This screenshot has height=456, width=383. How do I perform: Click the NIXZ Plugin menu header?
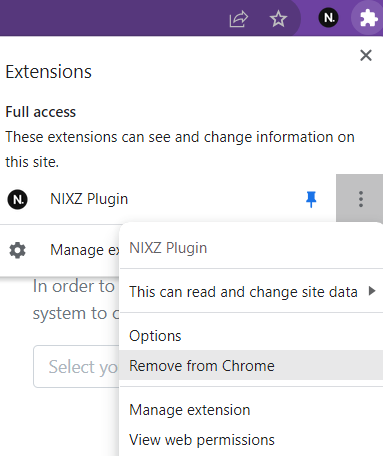click(168, 248)
